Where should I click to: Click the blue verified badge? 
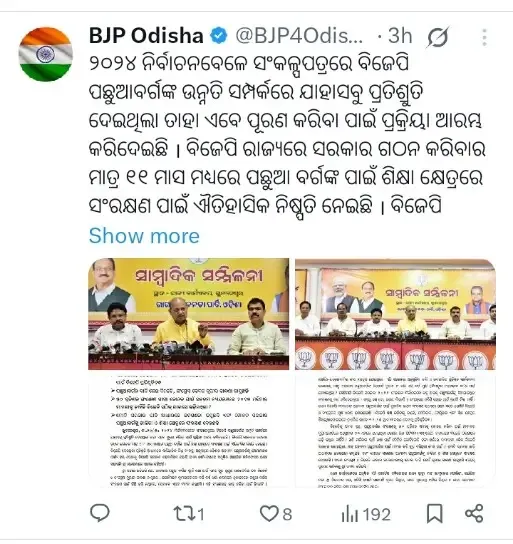click(219, 36)
